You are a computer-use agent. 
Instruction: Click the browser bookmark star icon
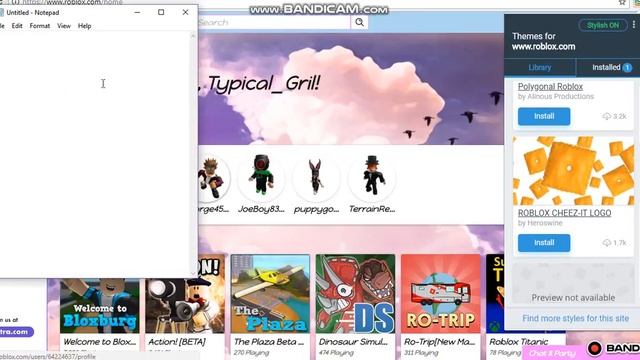click(622, 2)
